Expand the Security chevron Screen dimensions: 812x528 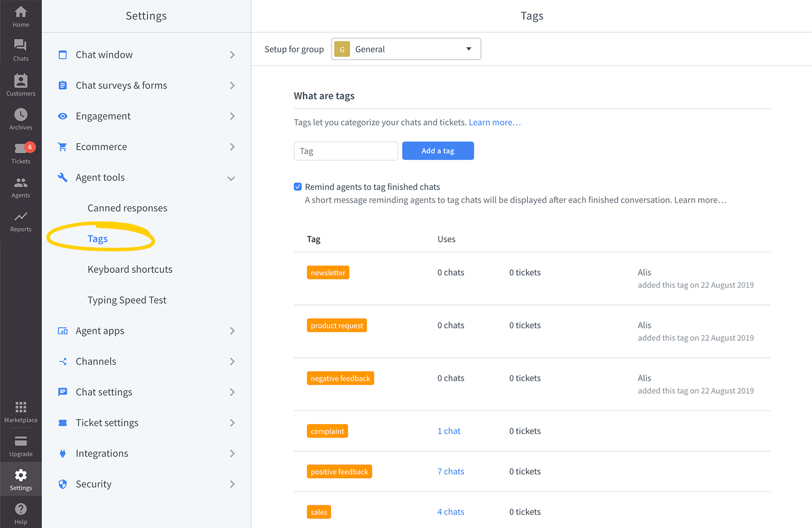232,484
